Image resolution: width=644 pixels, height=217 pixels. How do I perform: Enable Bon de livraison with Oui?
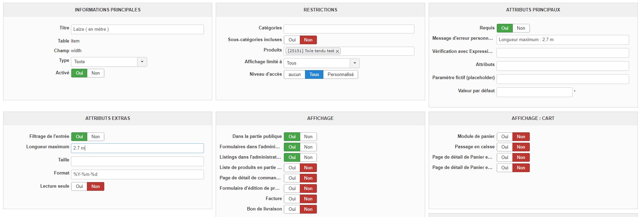[x=292, y=209]
